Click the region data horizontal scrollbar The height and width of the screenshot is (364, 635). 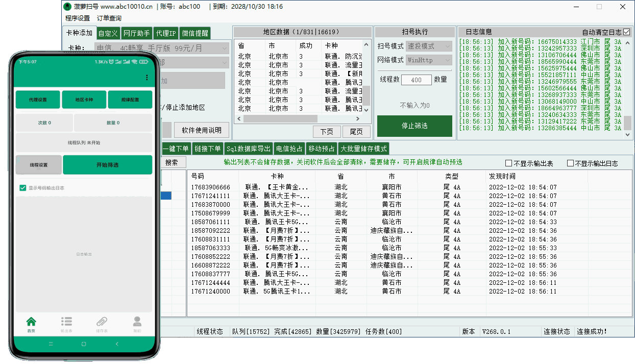pyautogui.click(x=301, y=118)
